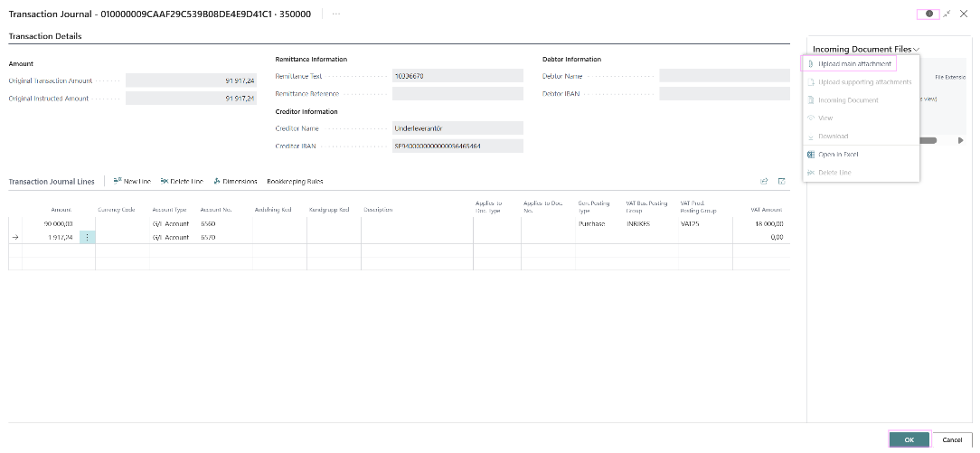The height and width of the screenshot is (453, 980).
Task: Click the Creditor IBAN field
Action: (457, 146)
